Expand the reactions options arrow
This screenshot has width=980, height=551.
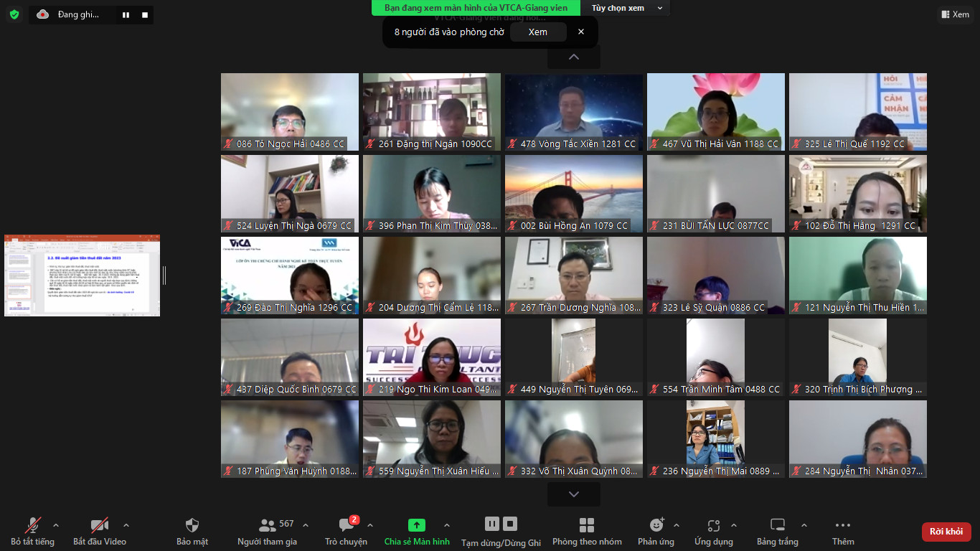(x=677, y=525)
